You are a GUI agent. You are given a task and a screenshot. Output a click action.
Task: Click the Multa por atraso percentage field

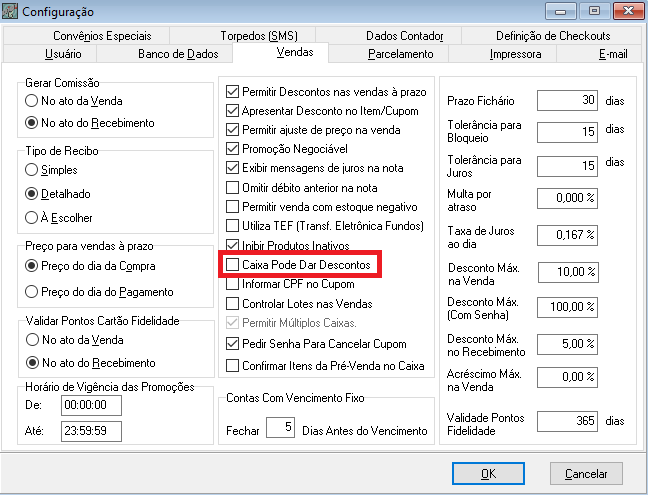pyautogui.click(x=567, y=198)
